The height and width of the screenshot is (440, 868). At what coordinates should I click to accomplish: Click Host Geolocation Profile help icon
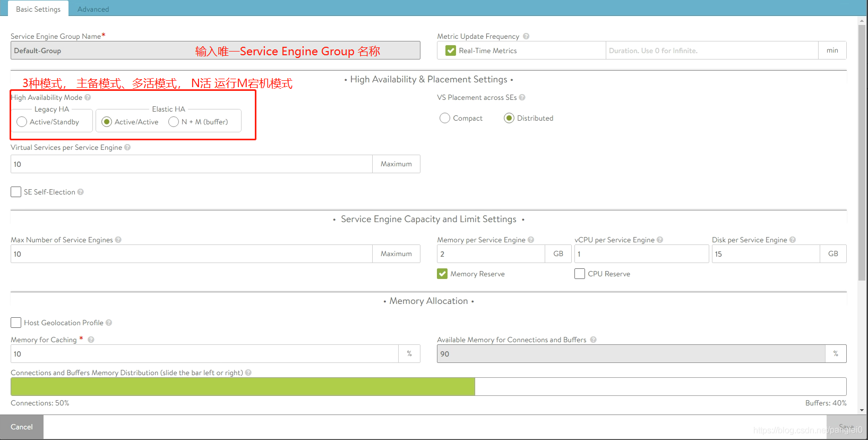109,323
